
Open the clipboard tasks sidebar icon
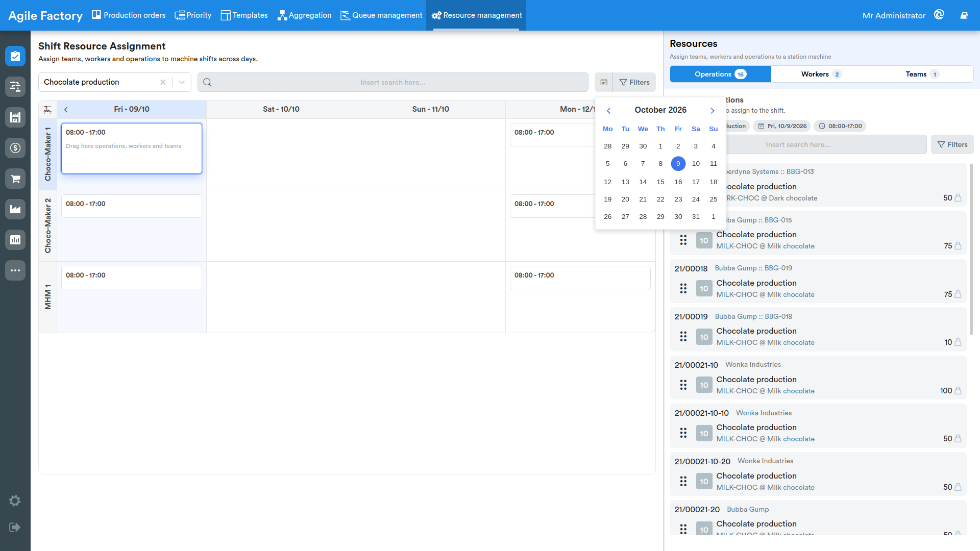click(15, 56)
